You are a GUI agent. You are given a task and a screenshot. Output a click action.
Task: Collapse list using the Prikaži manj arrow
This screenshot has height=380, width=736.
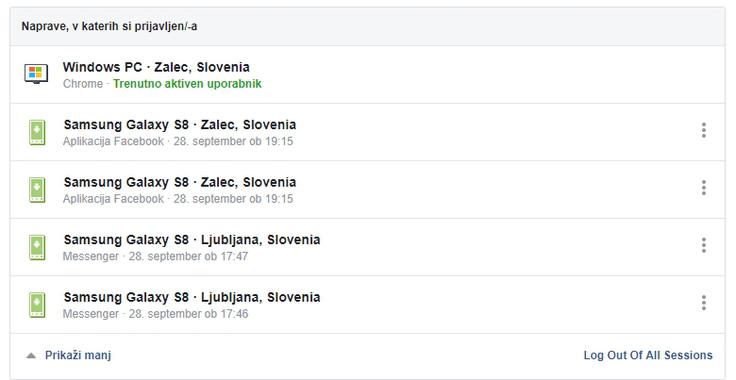pos(31,356)
